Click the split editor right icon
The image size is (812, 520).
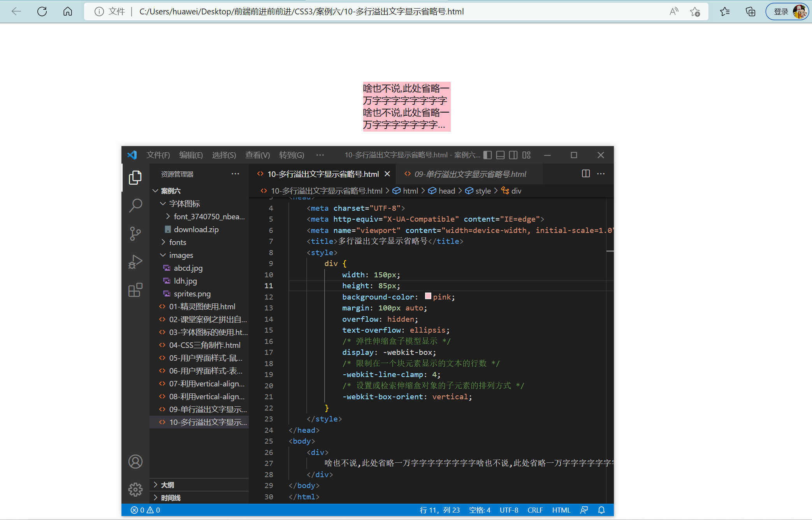coord(586,174)
